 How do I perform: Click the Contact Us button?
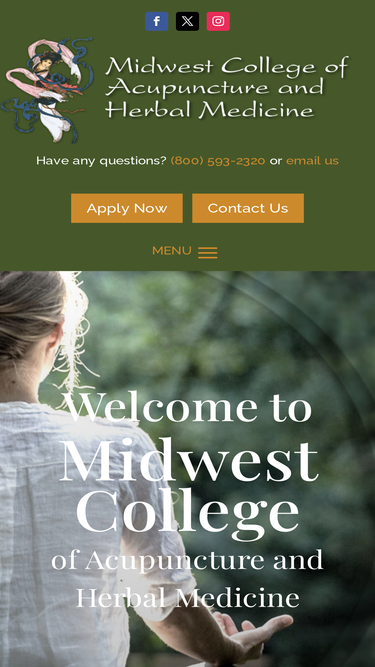248,208
